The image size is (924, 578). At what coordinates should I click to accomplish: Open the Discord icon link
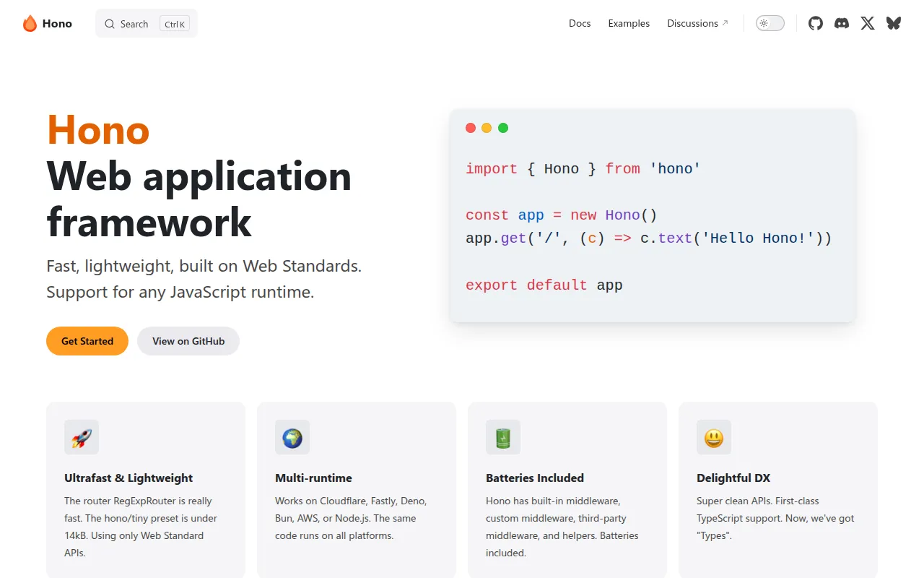[842, 23]
